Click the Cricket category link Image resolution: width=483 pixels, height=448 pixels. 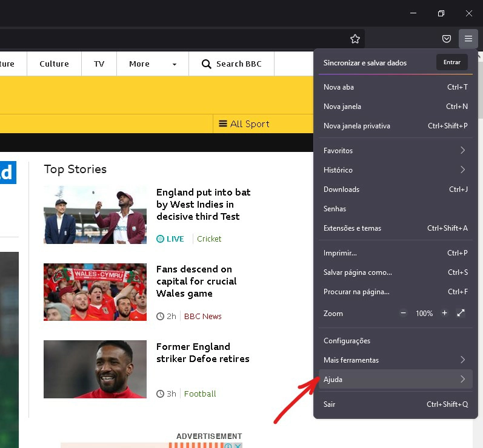coord(209,239)
